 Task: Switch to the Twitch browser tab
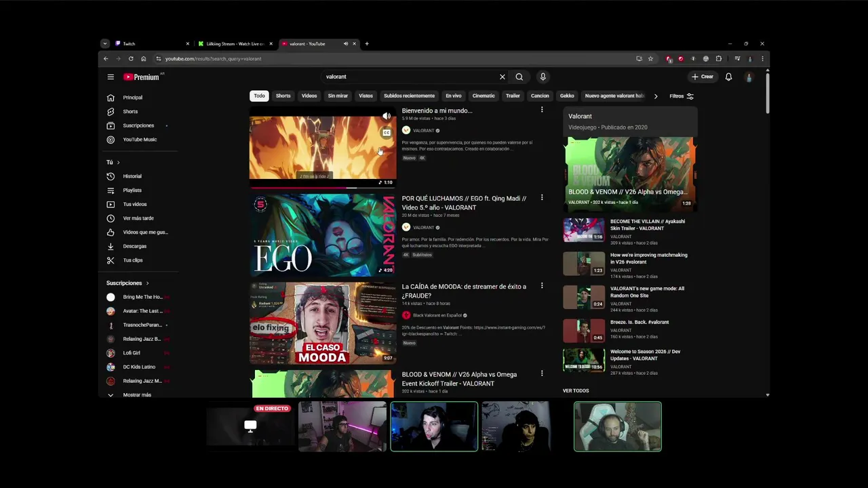(151, 43)
